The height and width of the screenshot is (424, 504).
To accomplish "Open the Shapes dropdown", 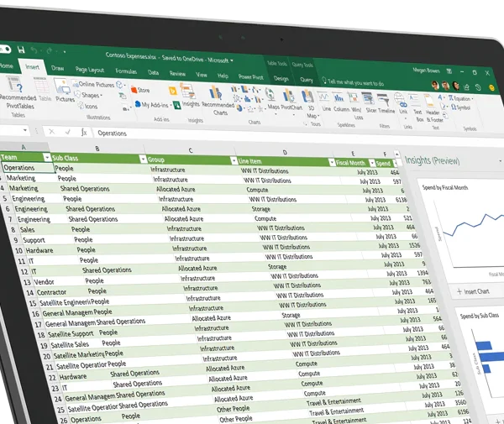I will point(88,95).
